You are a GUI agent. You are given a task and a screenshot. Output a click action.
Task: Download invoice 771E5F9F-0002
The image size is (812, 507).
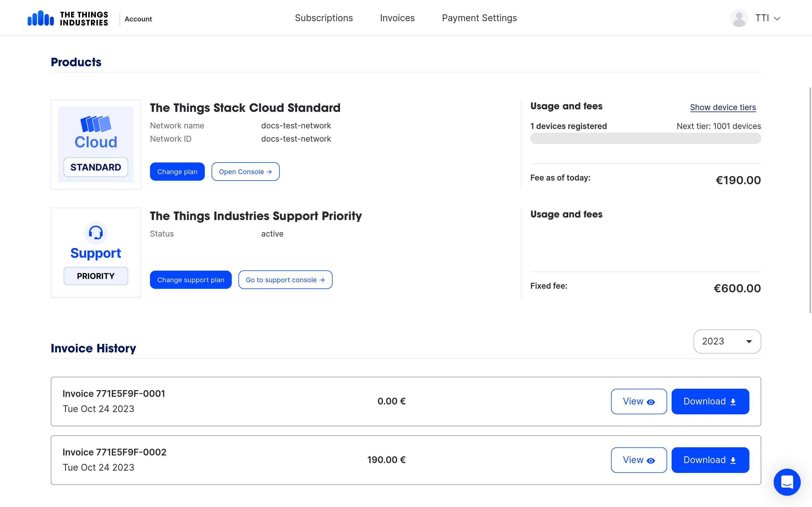click(x=710, y=460)
